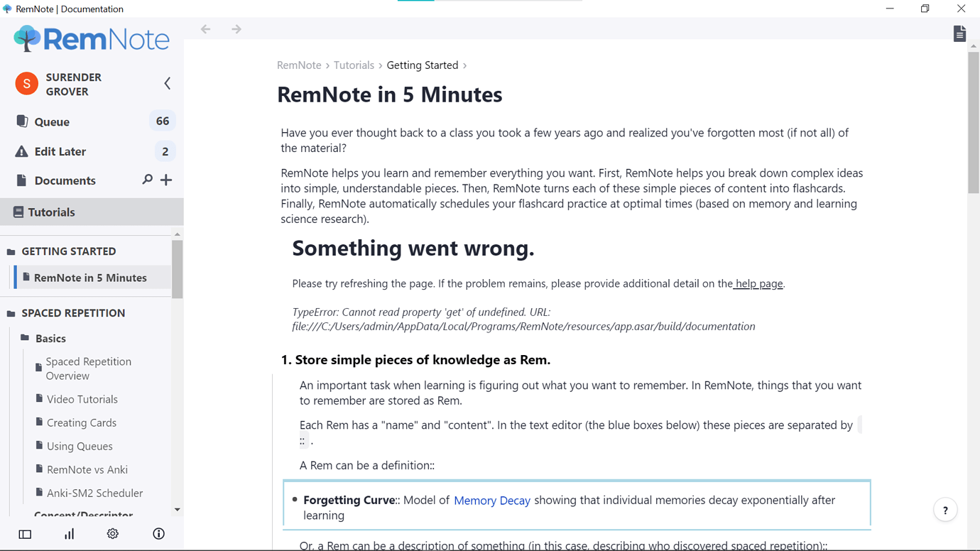Image resolution: width=980 pixels, height=551 pixels.
Task: Collapse the sidebar with the left chevron
Action: pyautogui.click(x=167, y=83)
